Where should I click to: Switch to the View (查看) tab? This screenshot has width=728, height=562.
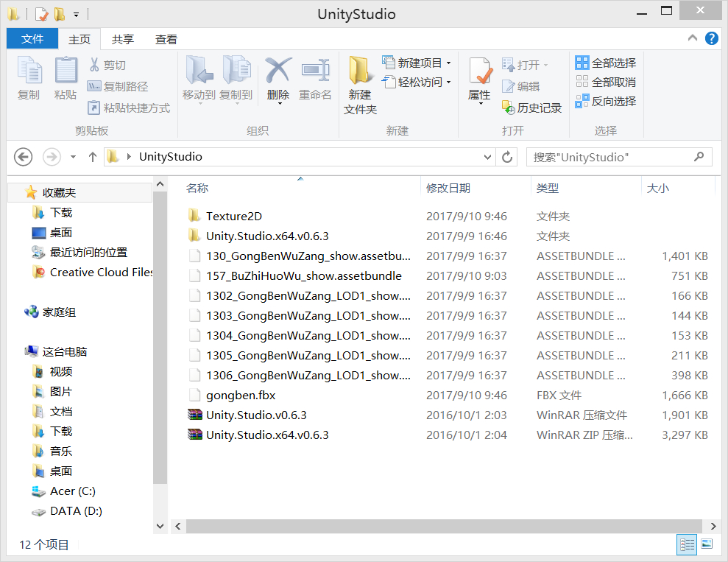pyautogui.click(x=166, y=40)
